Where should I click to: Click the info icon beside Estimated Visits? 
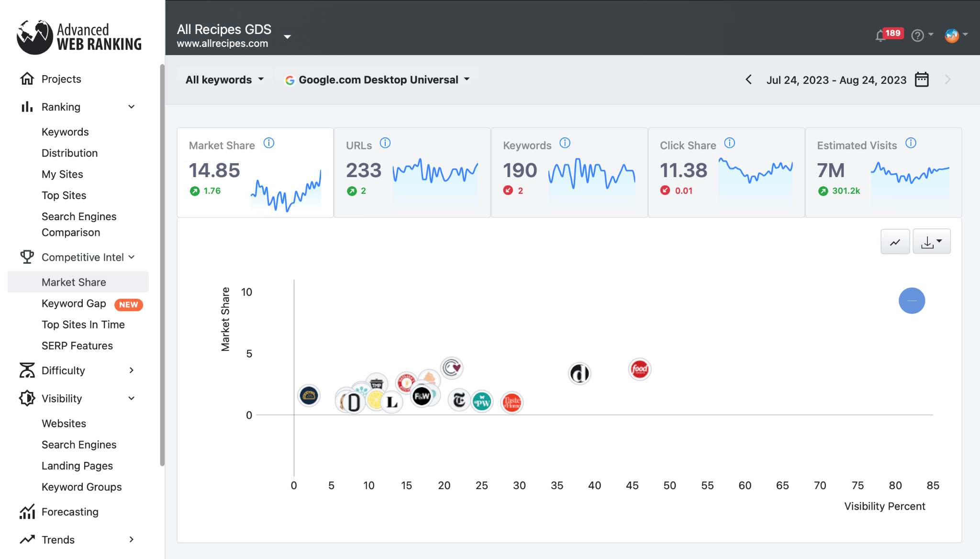911,143
